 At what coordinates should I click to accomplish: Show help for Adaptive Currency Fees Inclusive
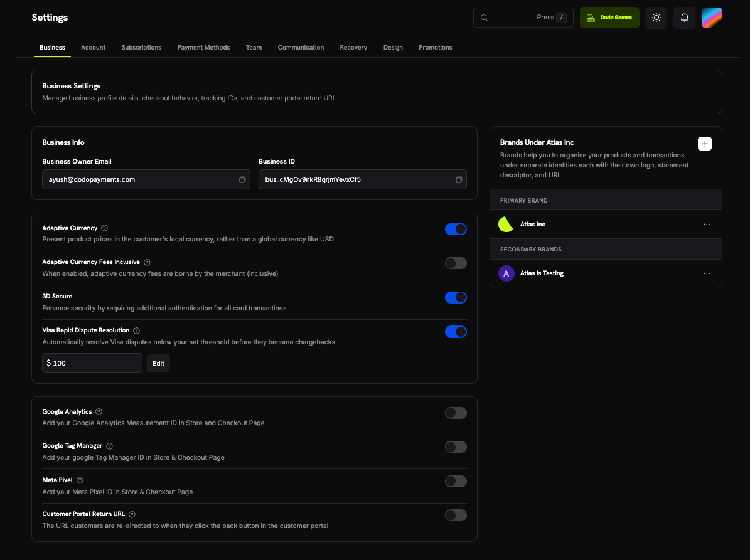pos(147,262)
